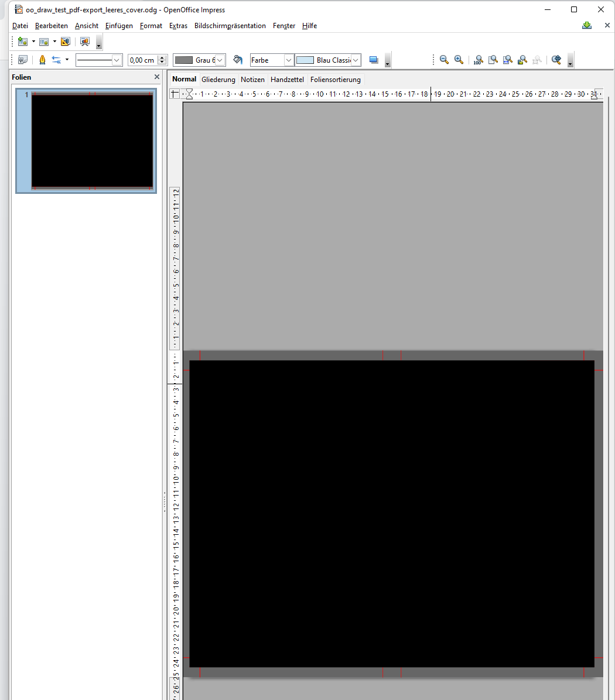Viewport: 615px width, 700px height.
Task: Toggle the design mode toolbar icon
Action: click(x=22, y=60)
